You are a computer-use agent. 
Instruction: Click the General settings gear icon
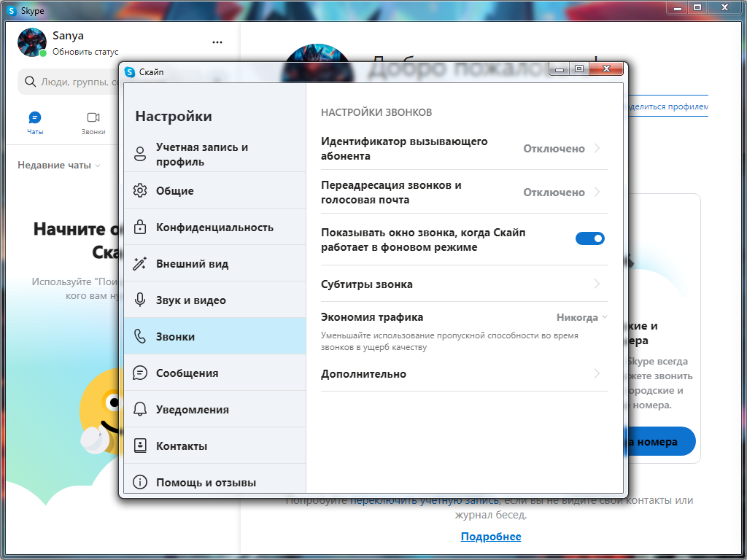(x=140, y=190)
